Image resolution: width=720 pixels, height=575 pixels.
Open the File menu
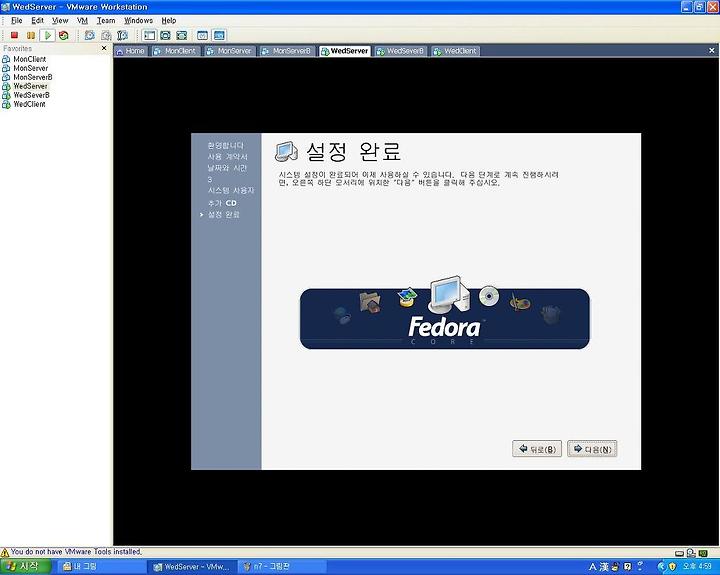(x=17, y=20)
